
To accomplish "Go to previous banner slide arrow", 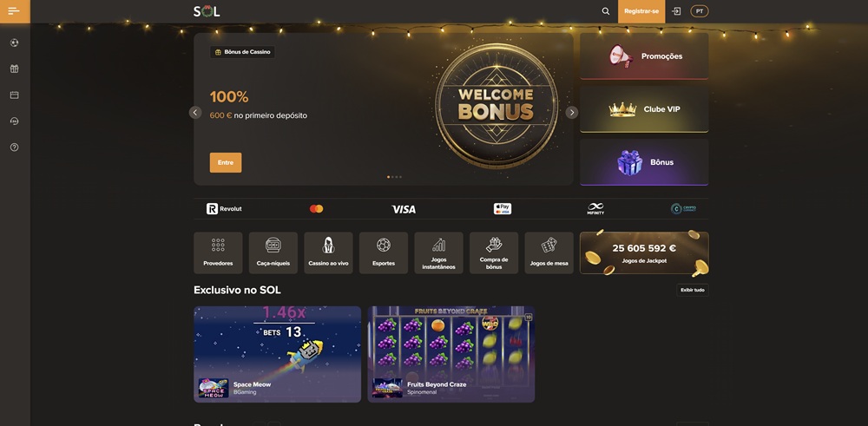I will (195, 112).
